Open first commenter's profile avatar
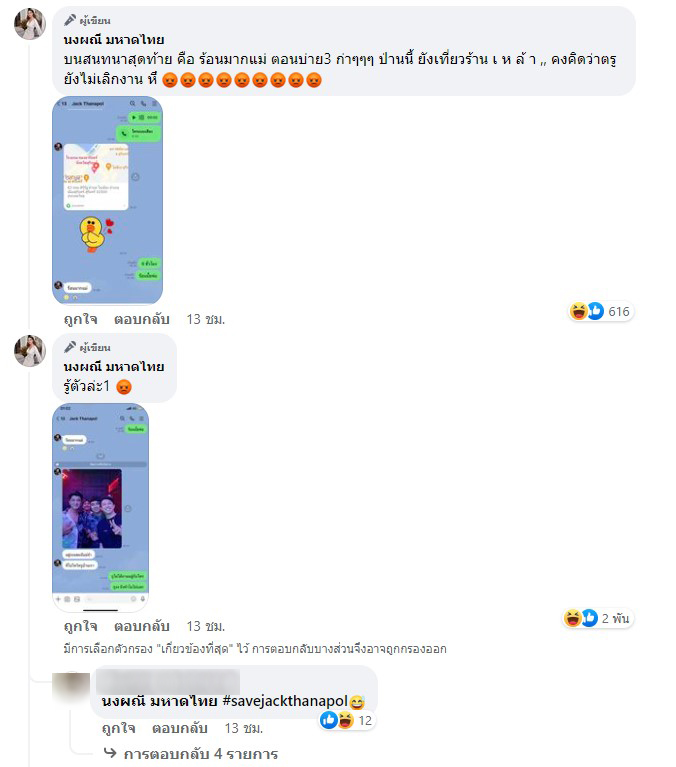This screenshot has width=676, height=767. pyautogui.click(x=30, y=23)
